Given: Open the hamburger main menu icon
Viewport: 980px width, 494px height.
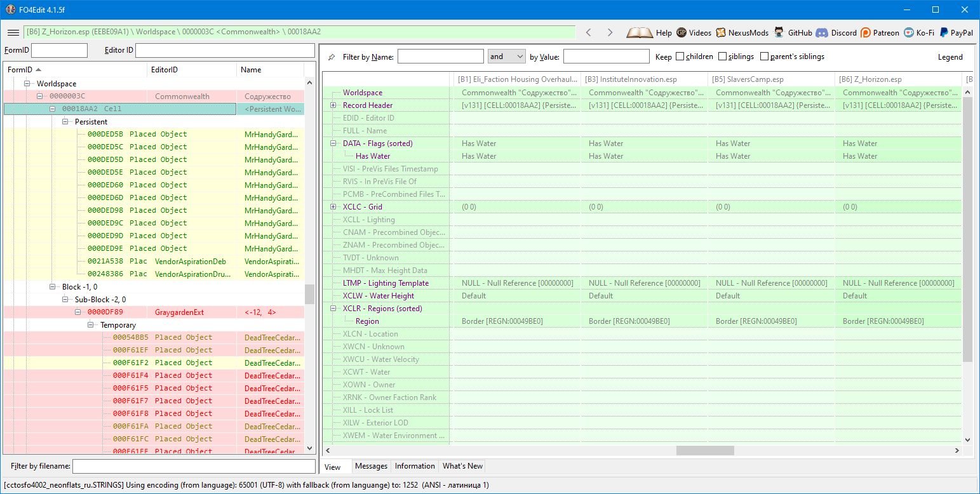Looking at the screenshot, I should 13,32.
